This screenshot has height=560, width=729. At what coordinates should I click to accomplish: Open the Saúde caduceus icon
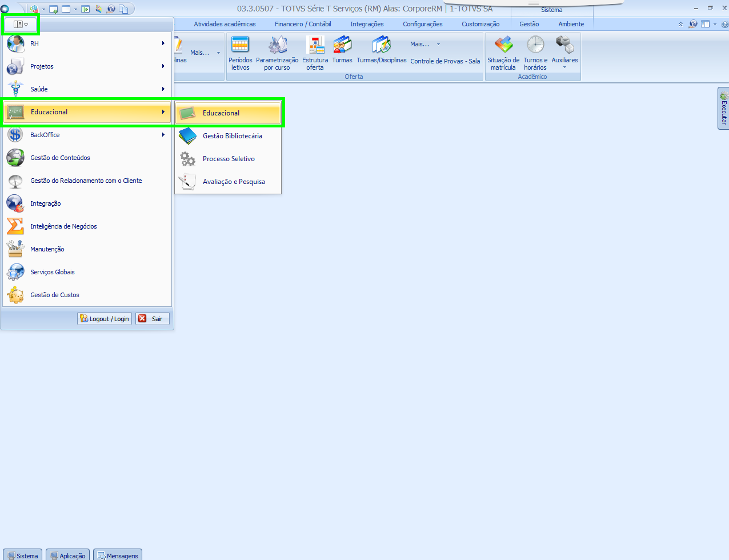coord(15,90)
